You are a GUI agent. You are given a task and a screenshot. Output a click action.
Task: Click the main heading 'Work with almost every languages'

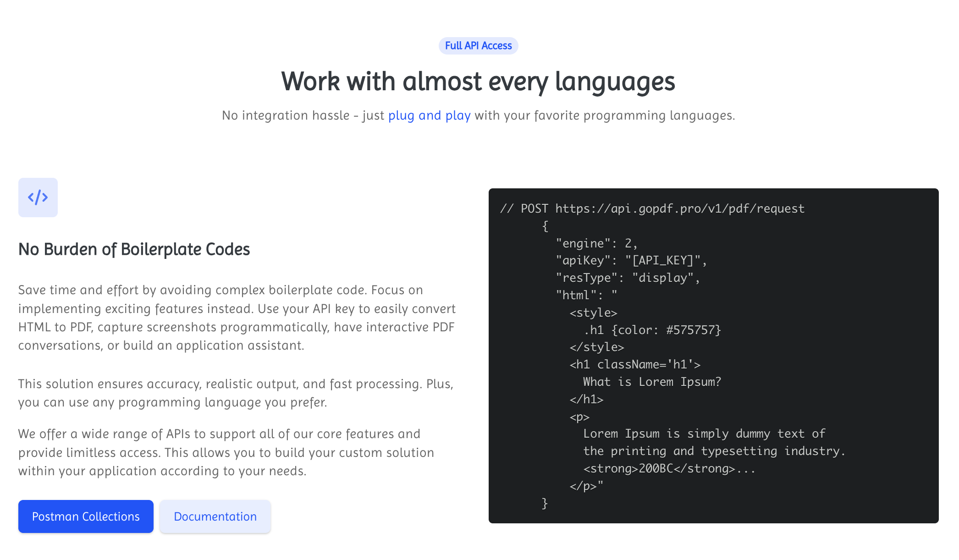point(478,82)
